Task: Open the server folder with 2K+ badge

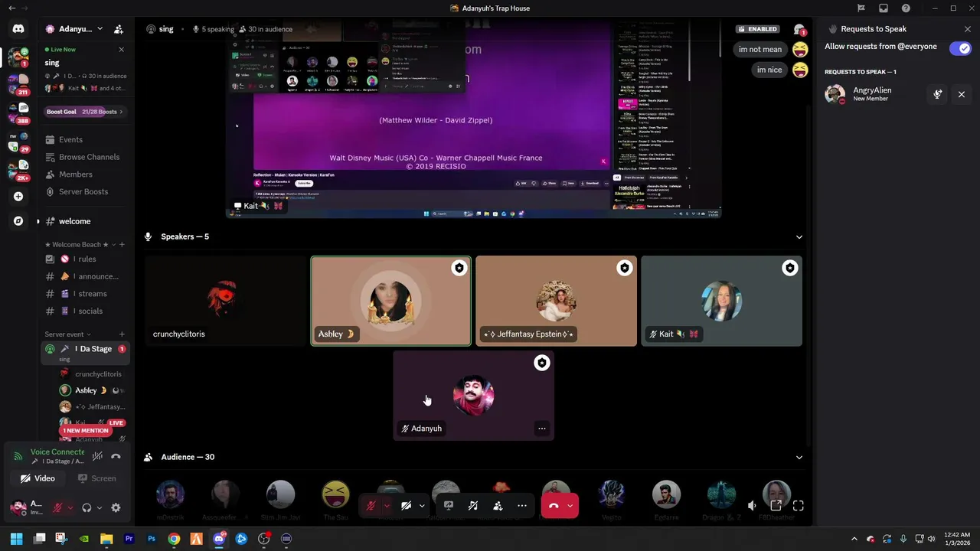Action: pos(18,170)
